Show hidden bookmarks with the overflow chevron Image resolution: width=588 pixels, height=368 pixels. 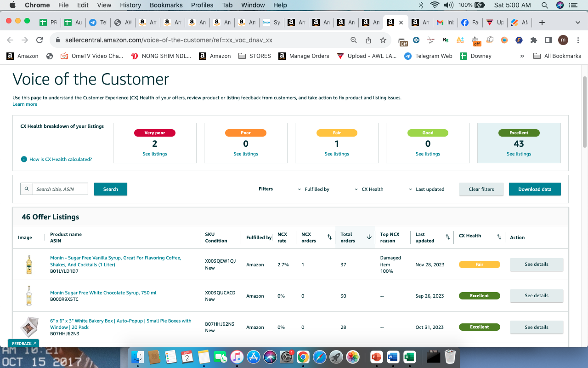(x=522, y=56)
